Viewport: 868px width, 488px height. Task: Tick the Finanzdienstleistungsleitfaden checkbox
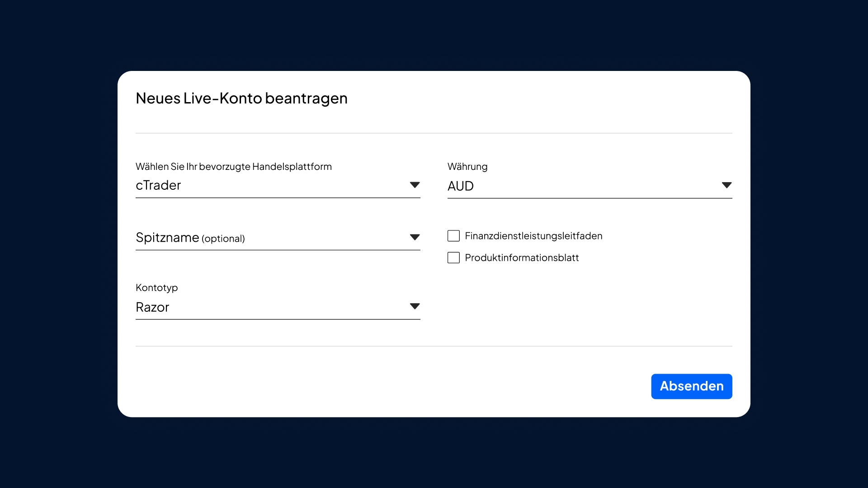(453, 236)
